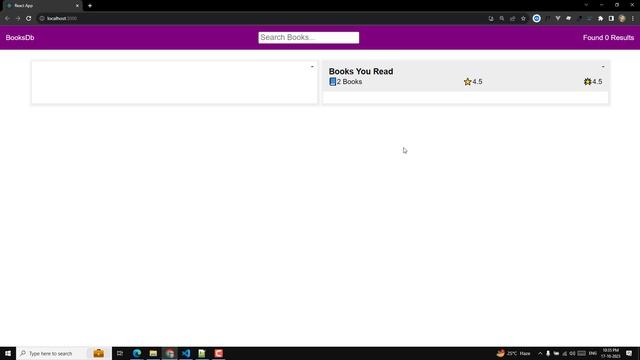Click the Found 0 Results text
640x360 pixels.
[x=608, y=38]
